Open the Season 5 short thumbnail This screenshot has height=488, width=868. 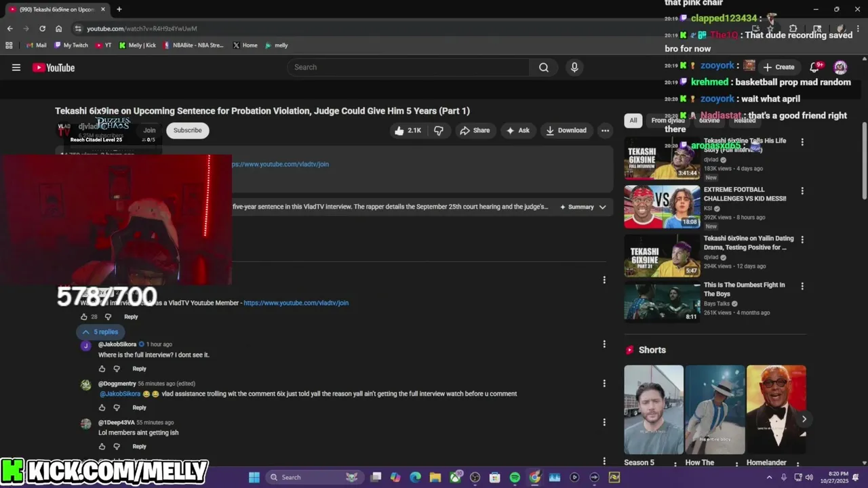[654, 409]
